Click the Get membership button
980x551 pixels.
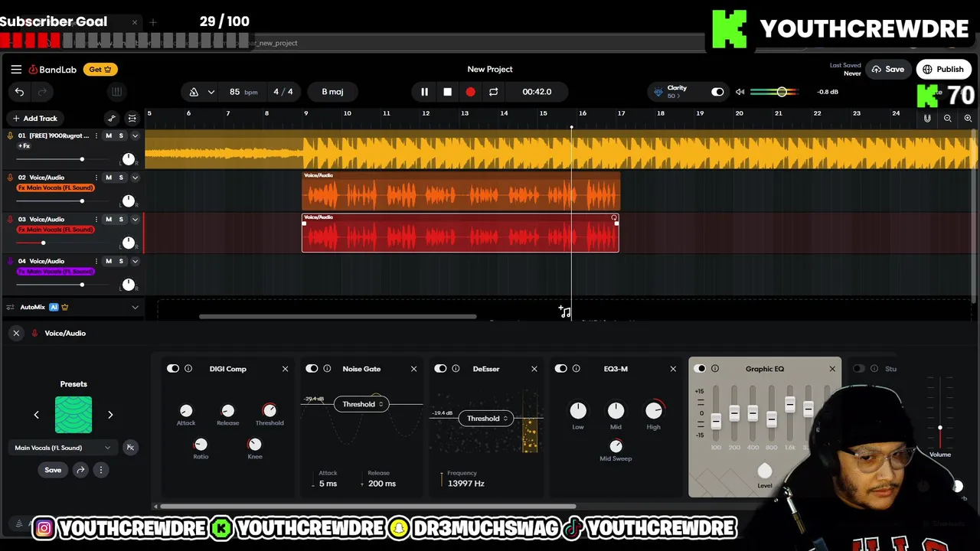point(100,69)
